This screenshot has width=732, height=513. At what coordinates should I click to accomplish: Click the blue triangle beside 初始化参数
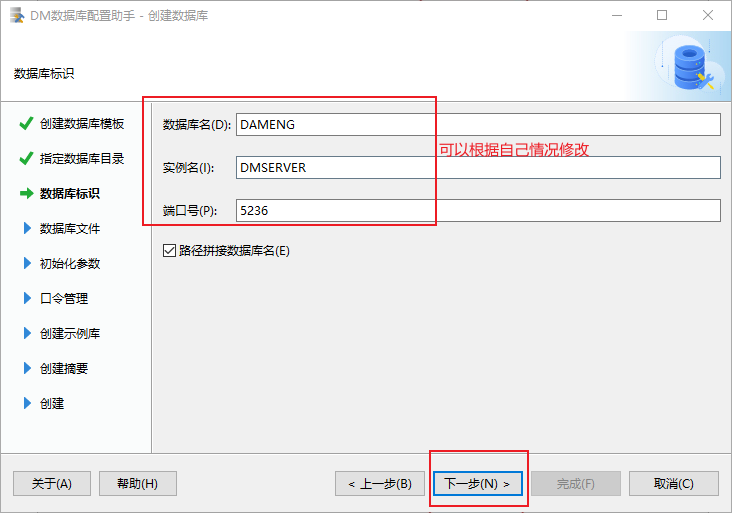(x=27, y=263)
